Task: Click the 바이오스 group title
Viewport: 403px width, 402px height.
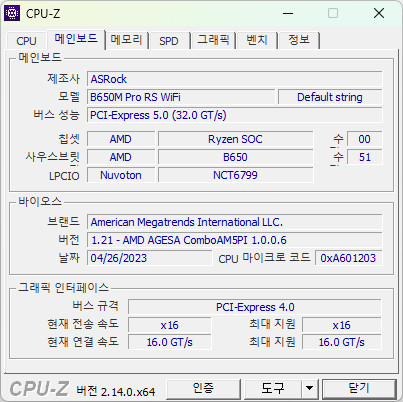Action: [40, 201]
